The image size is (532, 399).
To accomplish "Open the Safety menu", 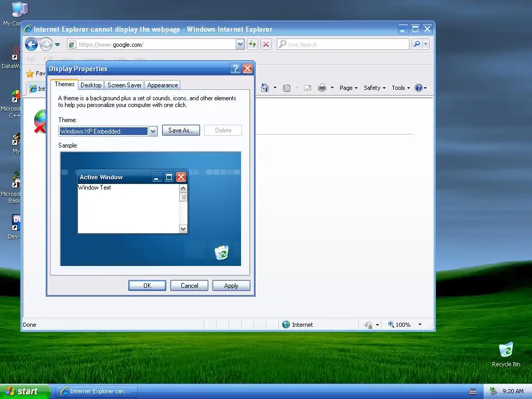I will pos(375,88).
